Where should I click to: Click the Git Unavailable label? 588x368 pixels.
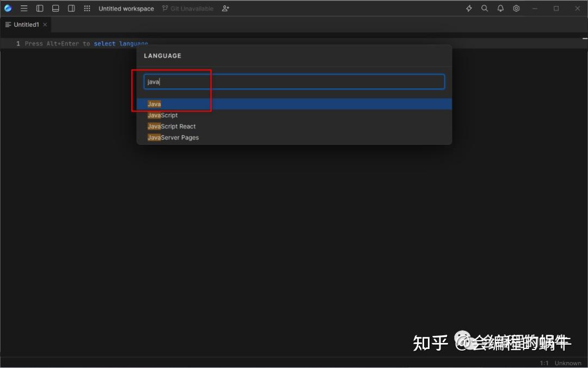187,8
